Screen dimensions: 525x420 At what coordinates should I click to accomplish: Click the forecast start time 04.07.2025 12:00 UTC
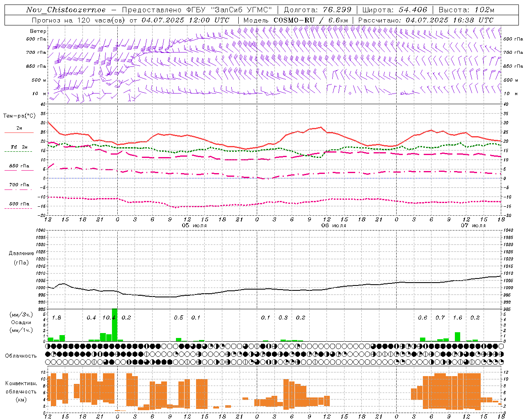[185, 20]
